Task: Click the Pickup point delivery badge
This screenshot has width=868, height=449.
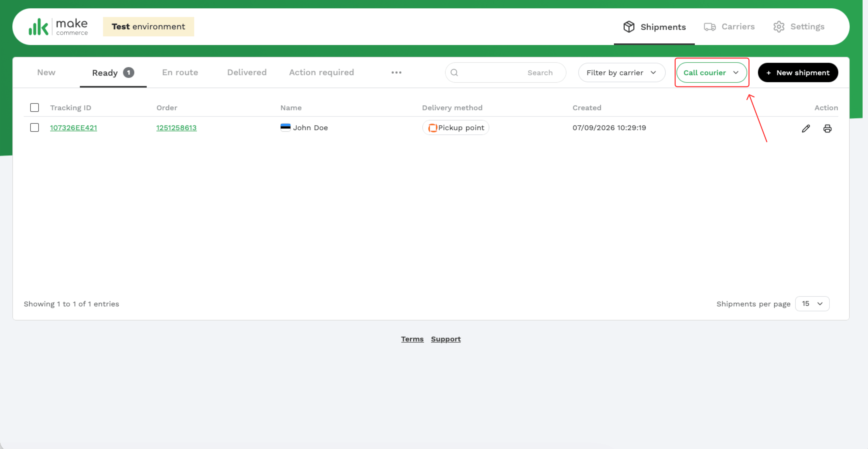Action: click(x=456, y=127)
